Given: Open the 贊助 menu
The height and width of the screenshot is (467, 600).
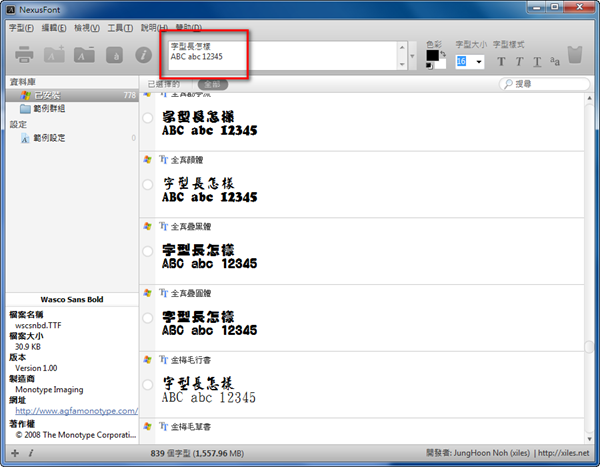Looking at the screenshot, I should pyautogui.click(x=189, y=28).
